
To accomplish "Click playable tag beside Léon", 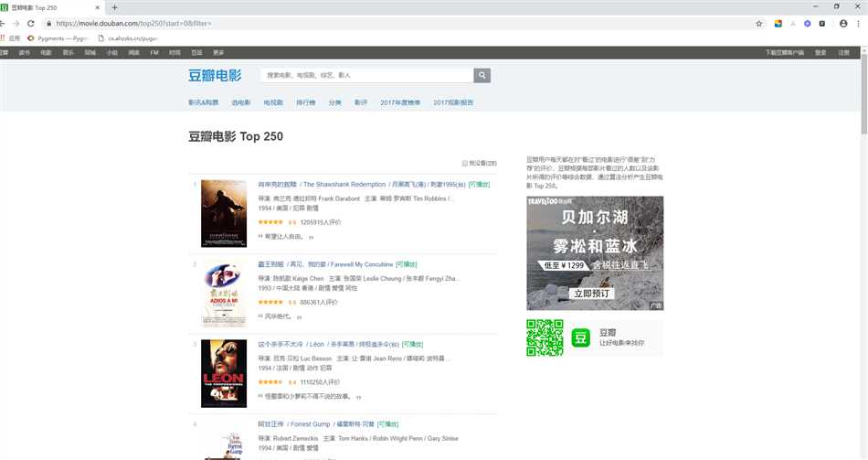I will (412, 344).
